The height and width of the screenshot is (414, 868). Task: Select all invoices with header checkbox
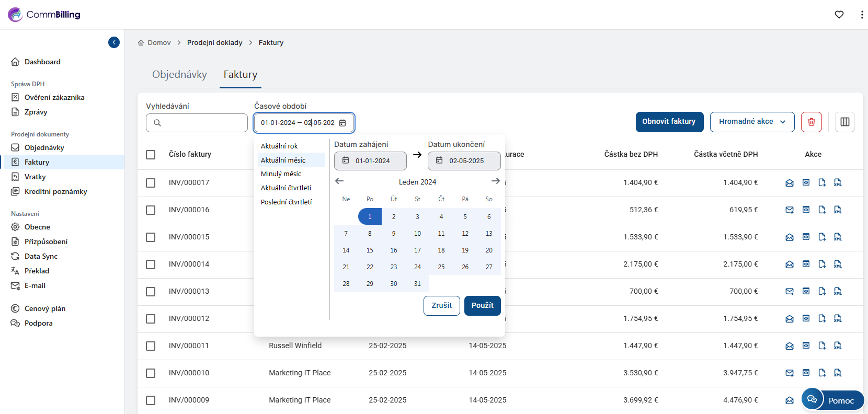click(151, 155)
